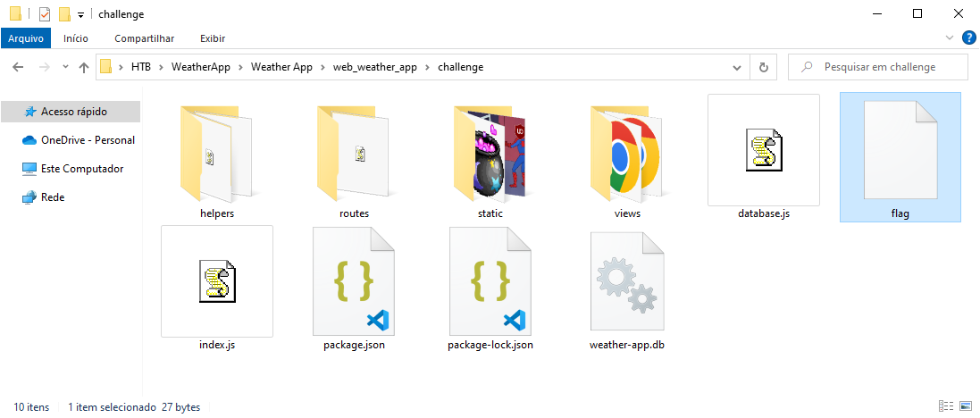Click the flag file name label
The width and height of the screenshot is (980, 418).
click(900, 213)
